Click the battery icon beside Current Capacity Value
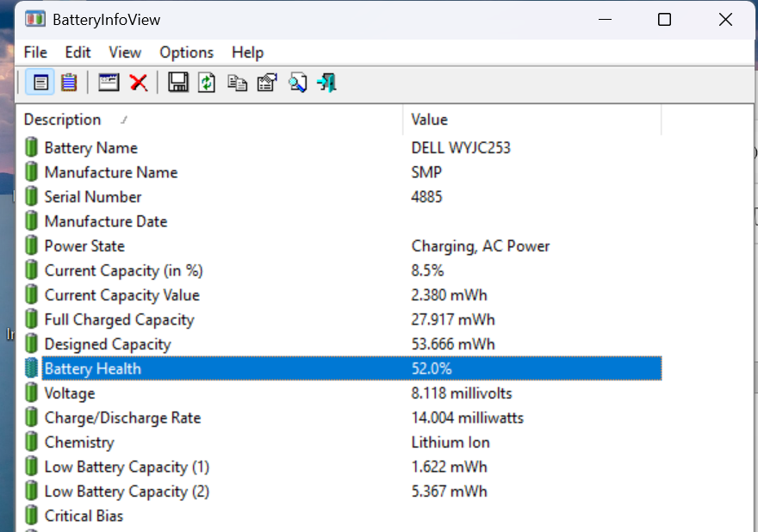758x532 pixels. 31,294
